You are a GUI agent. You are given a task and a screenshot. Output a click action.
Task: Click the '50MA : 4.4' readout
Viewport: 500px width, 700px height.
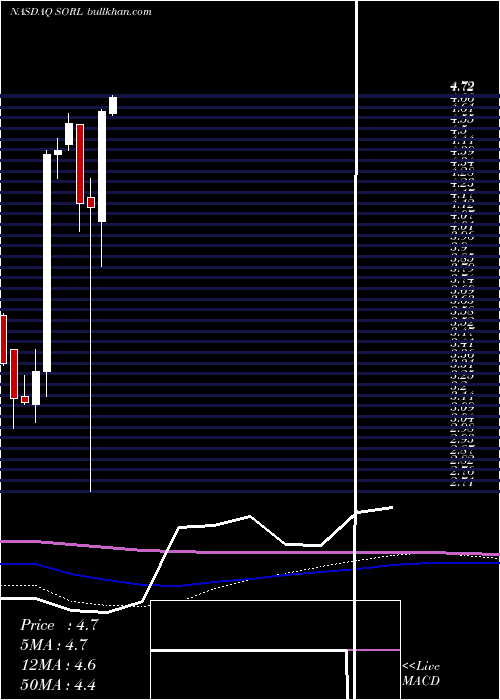[x=58, y=684]
